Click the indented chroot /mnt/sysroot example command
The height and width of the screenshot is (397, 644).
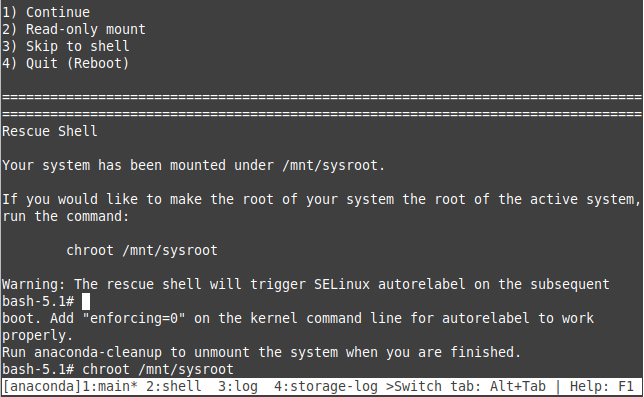142,250
